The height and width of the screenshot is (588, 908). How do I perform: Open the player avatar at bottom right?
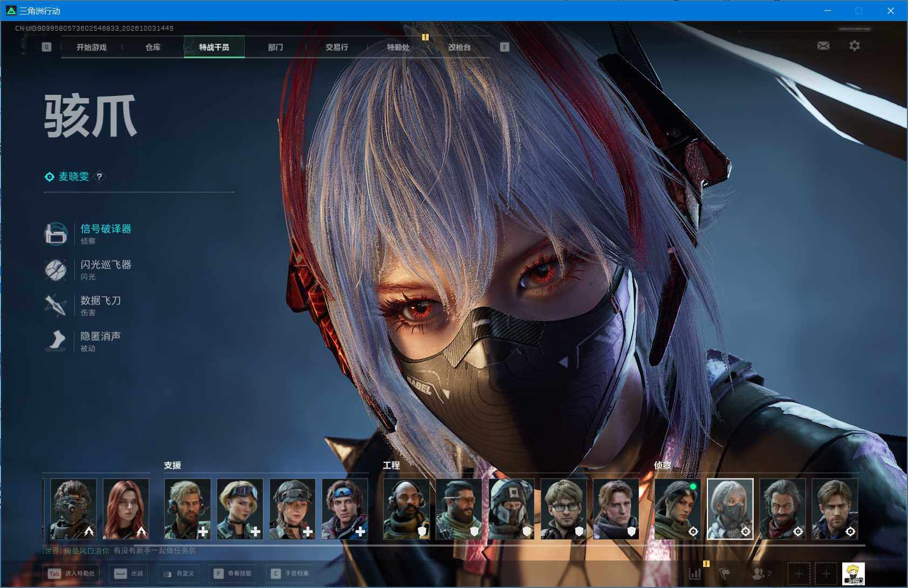[854, 573]
